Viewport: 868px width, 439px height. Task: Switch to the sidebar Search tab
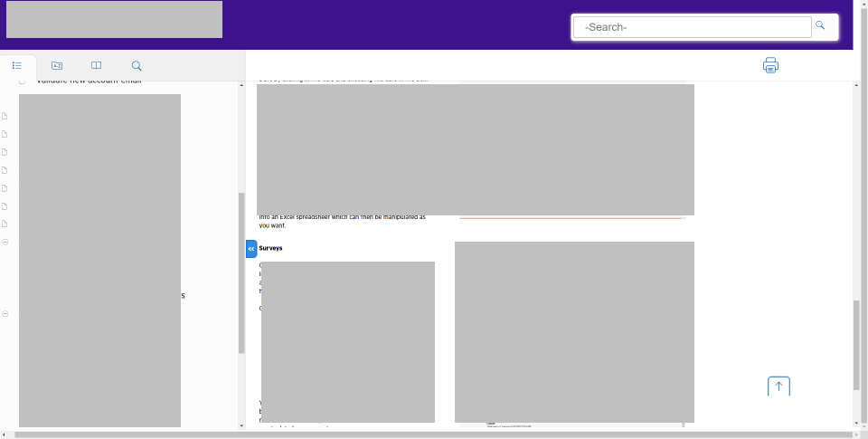[137, 66]
